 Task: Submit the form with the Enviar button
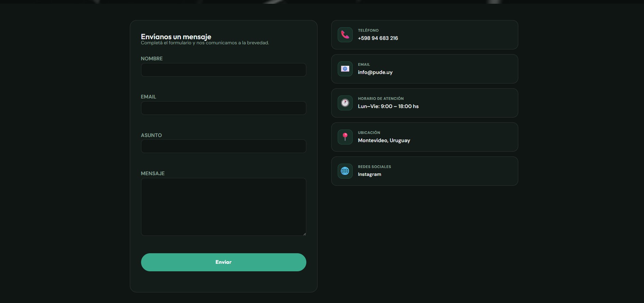click(x=224, y=262)
